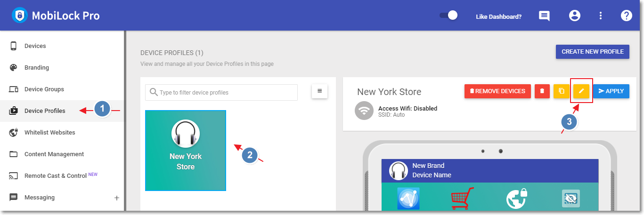Click the filter device profiles search field
The height and width of the screenshot is (215, 644).
tap(221, 93)
